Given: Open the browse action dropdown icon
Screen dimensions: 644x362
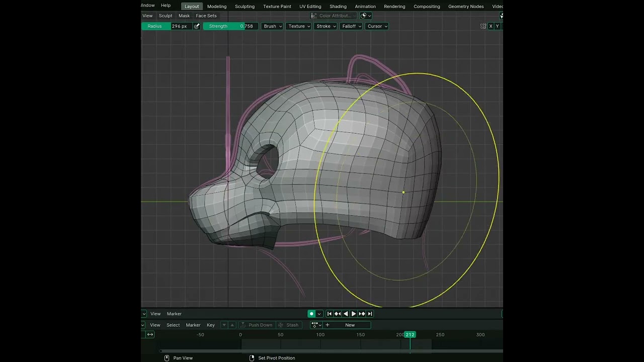Looking at the screenshot, I should pyautogui.click(x=316, y=325).
